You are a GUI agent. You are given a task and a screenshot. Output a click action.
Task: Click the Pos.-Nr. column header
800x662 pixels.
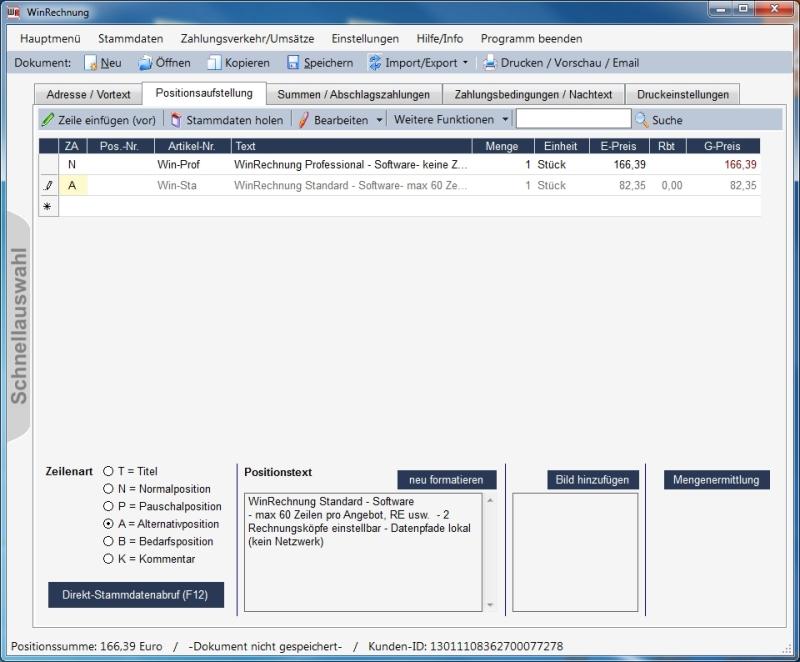(x=120, y=146)
